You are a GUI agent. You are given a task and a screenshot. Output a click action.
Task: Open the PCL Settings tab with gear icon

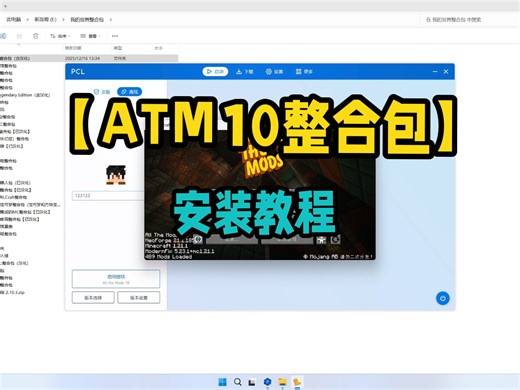(274, 71)
